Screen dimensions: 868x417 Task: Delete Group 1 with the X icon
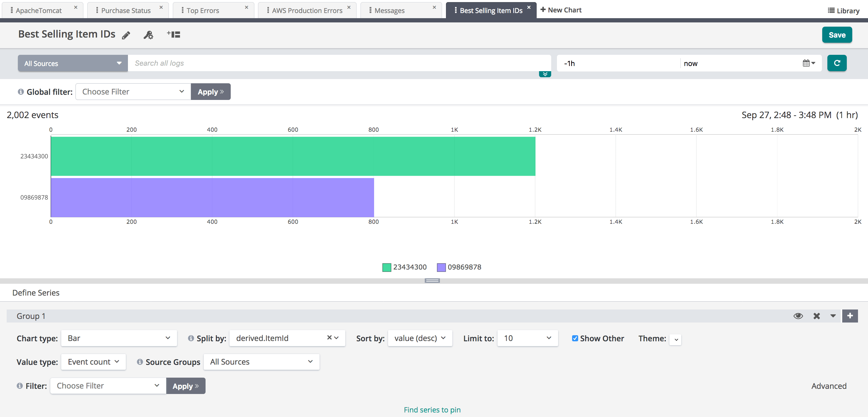point(816,316)
